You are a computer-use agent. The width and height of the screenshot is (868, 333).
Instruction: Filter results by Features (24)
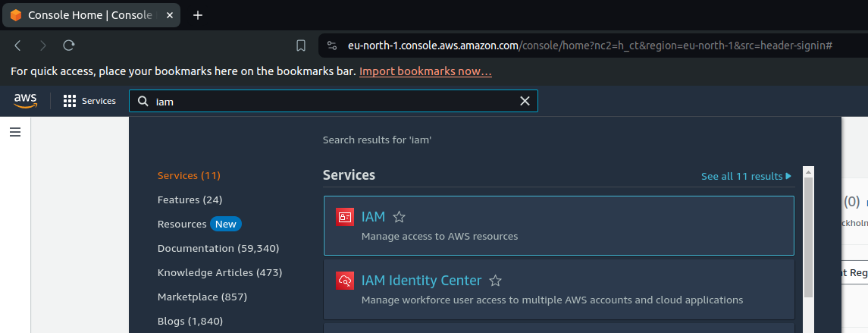coord(190,199)
